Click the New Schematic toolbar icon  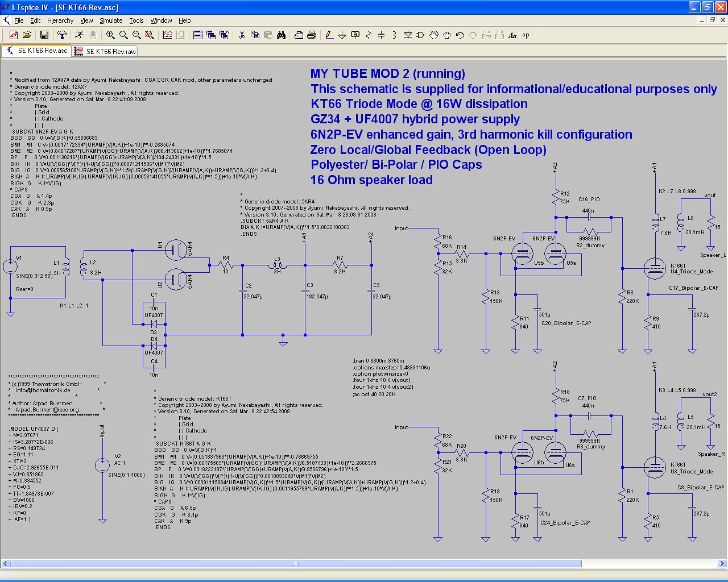(14, 35)
